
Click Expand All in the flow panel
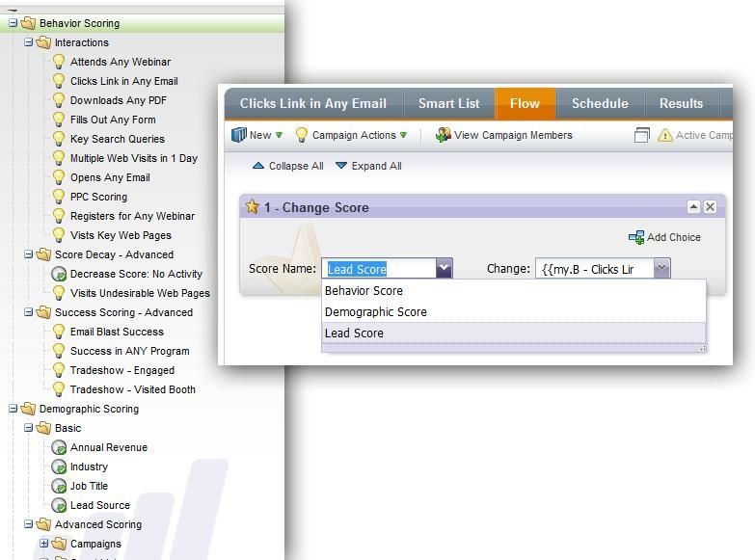tap(369, 166)
